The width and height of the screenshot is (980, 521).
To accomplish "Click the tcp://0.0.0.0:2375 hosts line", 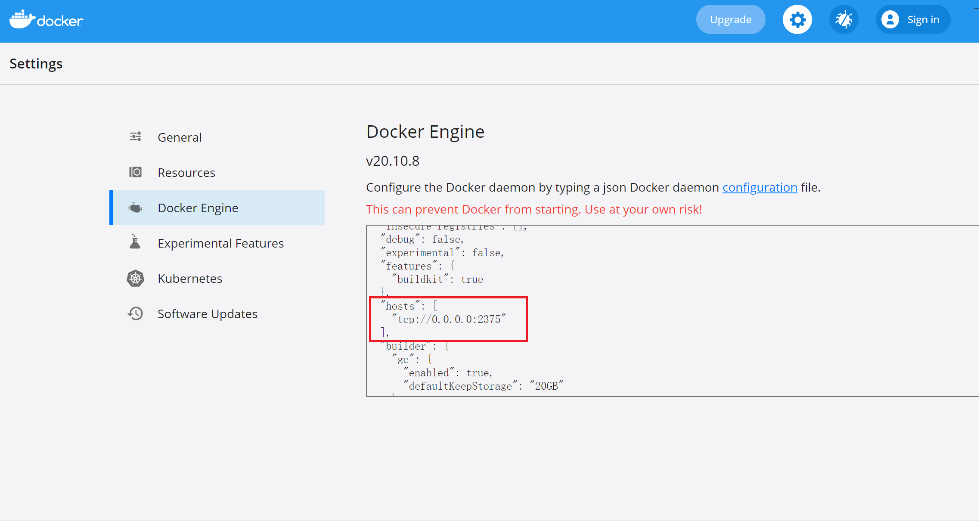I will point(449,319).
